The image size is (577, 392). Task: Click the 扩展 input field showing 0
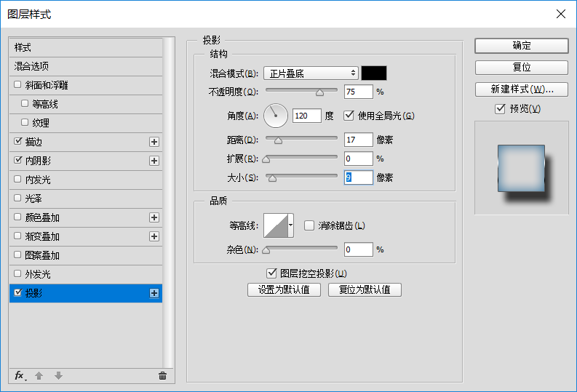point(359,159)
